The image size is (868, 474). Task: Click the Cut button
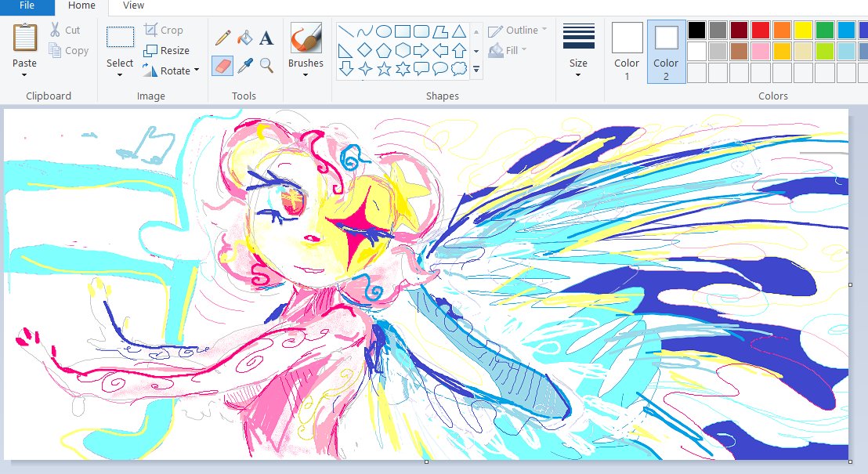[65, 30]
